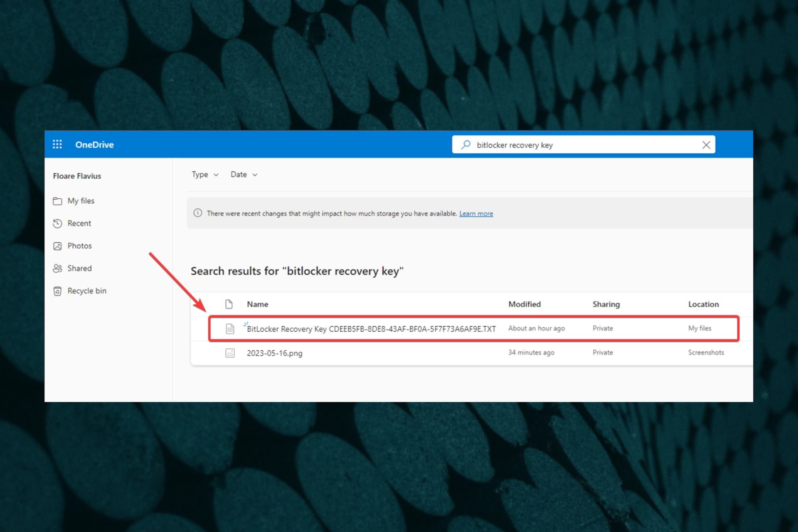This screenshot has height=532, width=798.
Task: Click the Recycle bin trash icon
Action: coord(57,291)
